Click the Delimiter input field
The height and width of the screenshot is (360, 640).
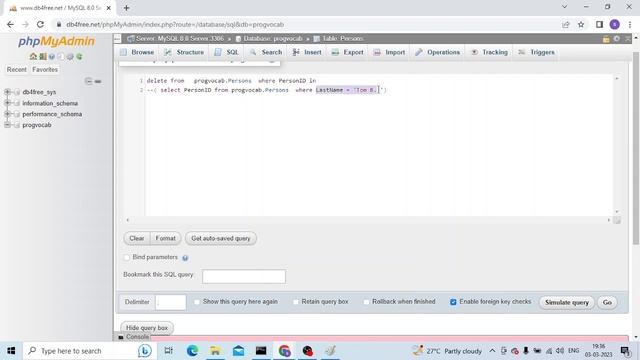[x=171, y=302]
